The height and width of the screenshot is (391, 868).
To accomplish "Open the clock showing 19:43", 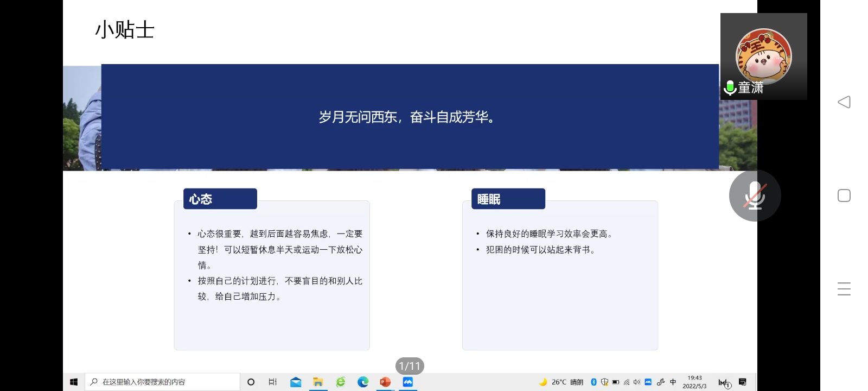I will coord(694,382).
